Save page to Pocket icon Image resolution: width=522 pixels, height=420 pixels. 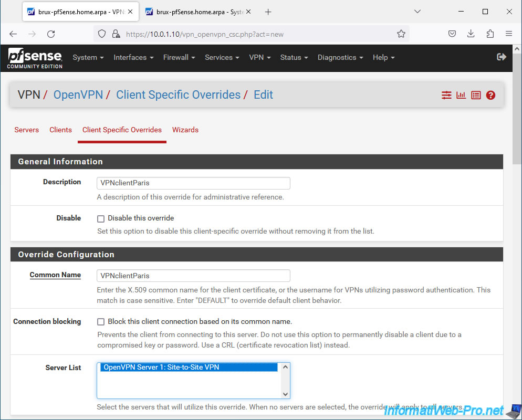tap(452, 34)
